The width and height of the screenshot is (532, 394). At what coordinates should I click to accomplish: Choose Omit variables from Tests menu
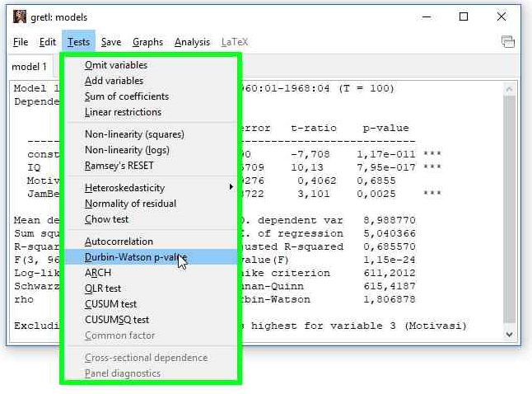coord(116,65)
